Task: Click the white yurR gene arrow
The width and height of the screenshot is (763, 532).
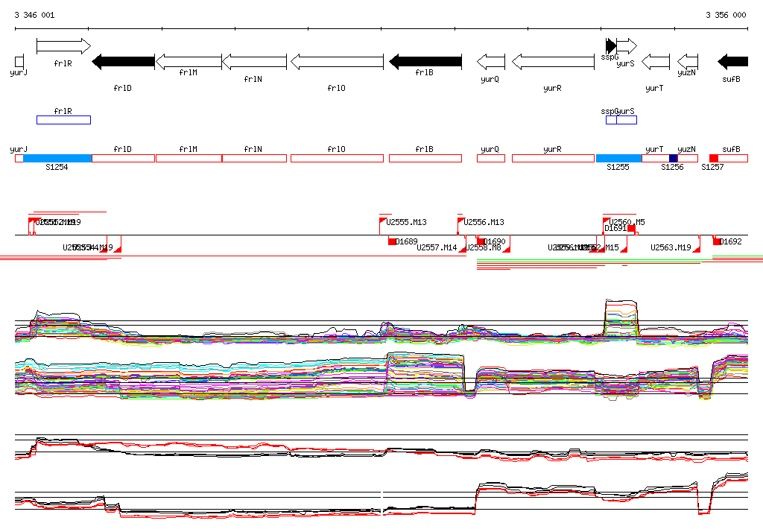Action: pos(554,62)
